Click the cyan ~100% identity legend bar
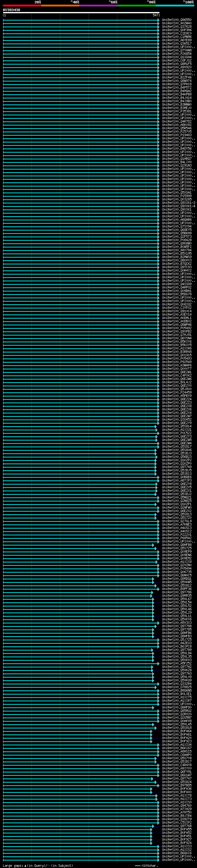This screenshot has width=197, height=868. (175, 6)
